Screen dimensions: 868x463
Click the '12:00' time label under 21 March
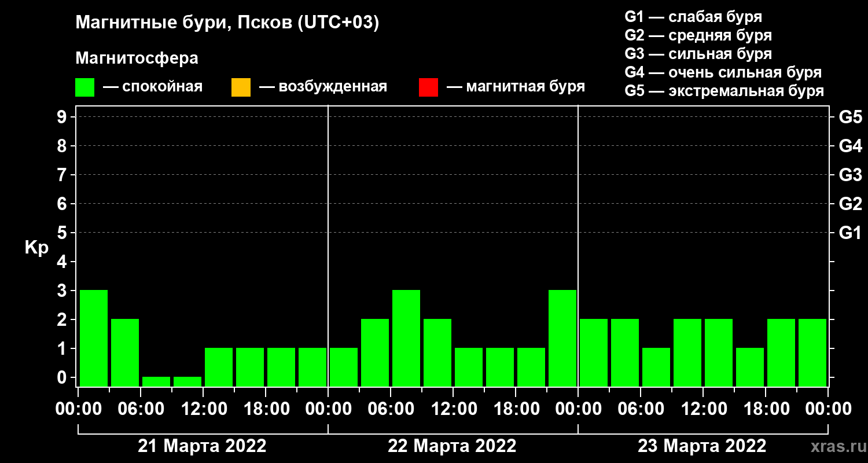204,409
